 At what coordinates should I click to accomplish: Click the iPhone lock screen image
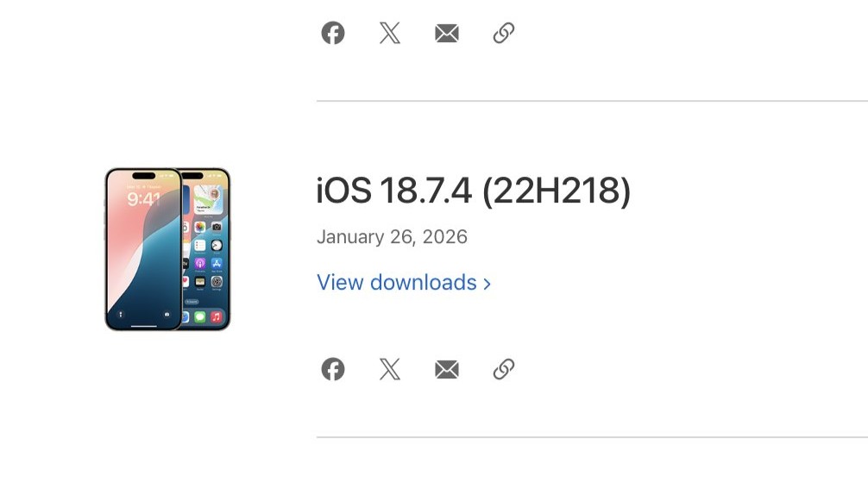(x=142, y=259)
